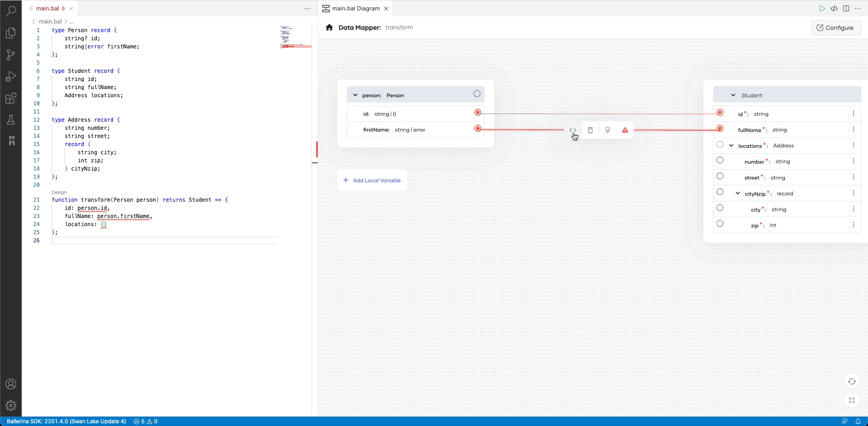868x426 pixels.
Task: View the mapping diagnostic warning icon
Action: (625, 130)
